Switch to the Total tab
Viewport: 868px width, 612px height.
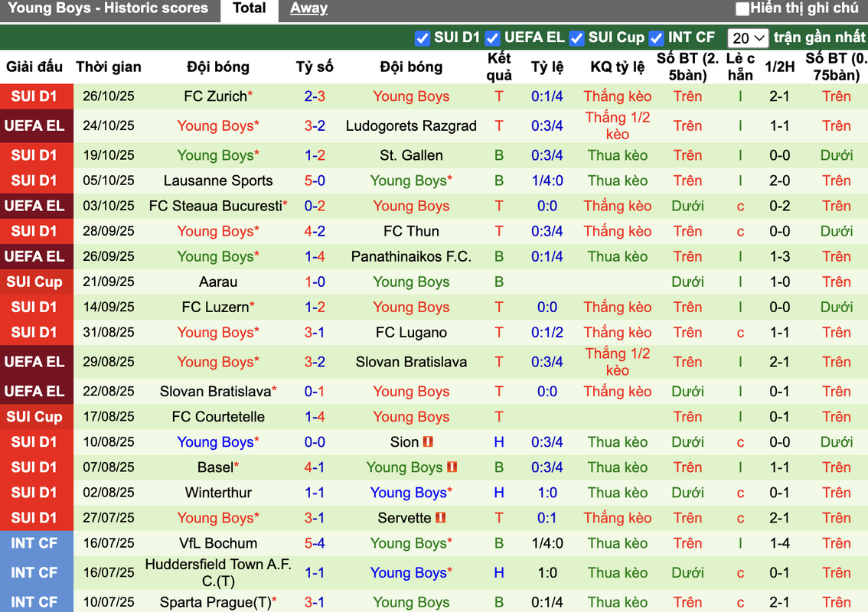coord(249,8)
